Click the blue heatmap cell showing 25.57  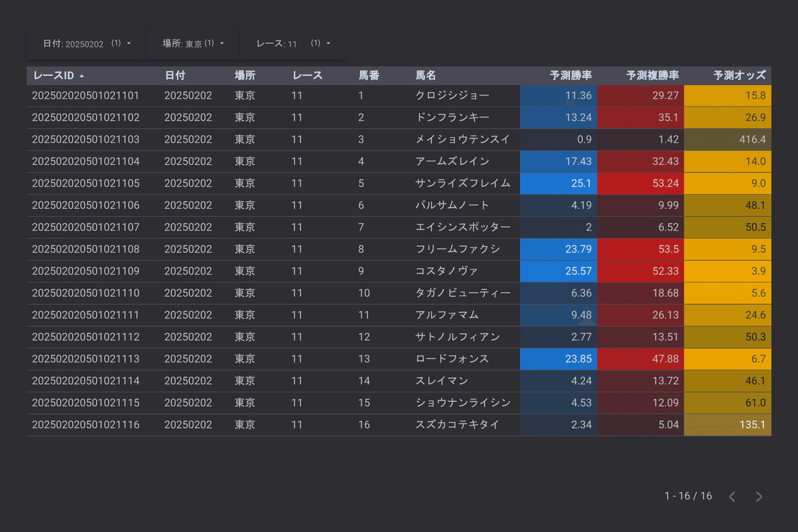point(559,271)
